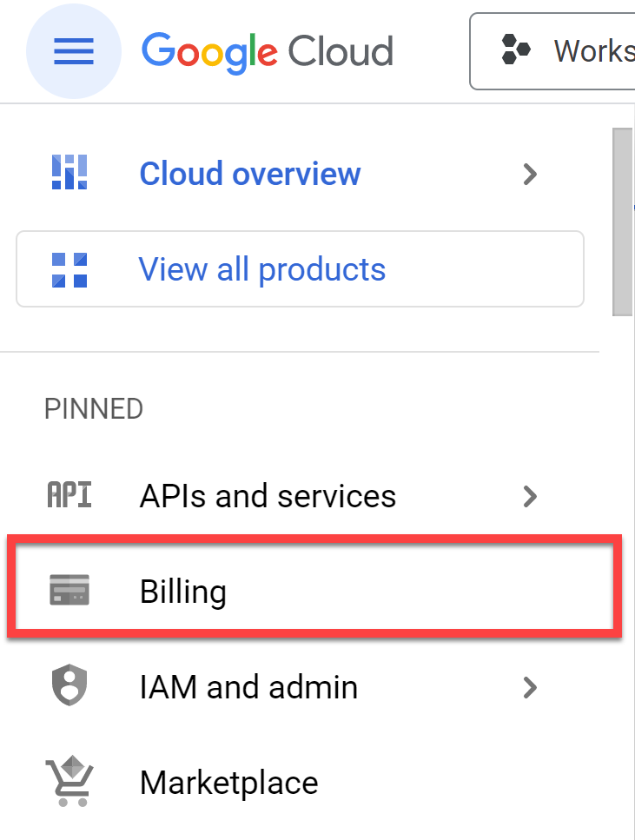Open the Billing menu item

point(183,592)
